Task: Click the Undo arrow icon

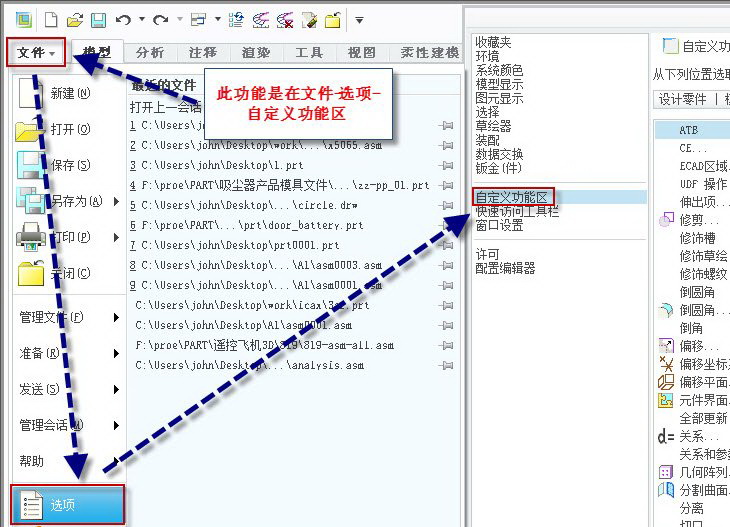Action: [x=123, y=20]
